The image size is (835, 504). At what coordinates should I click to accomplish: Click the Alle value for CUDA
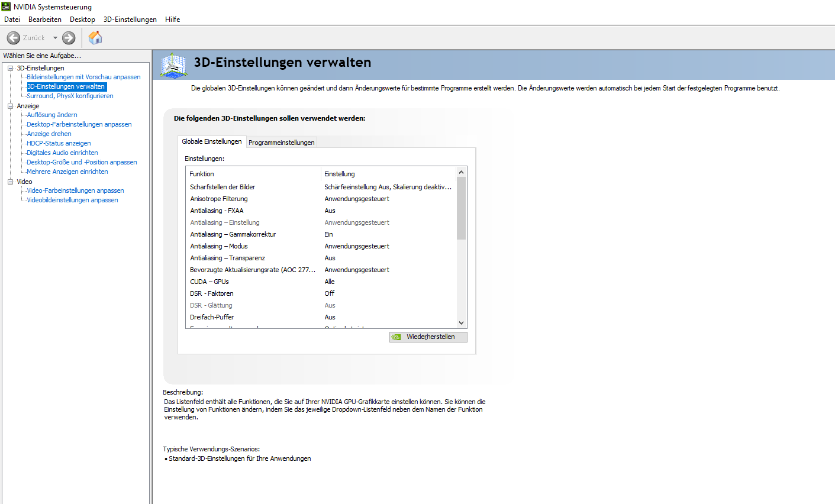pyautogui.click(x=330, y=282)
